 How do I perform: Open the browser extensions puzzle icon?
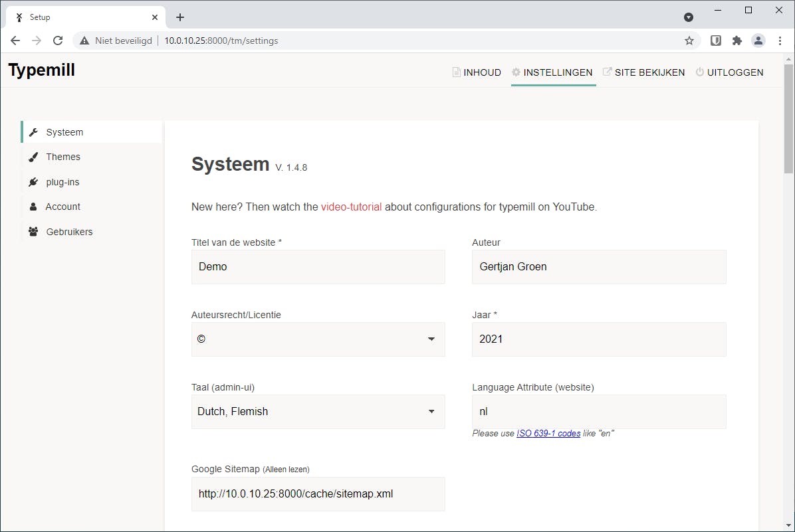[737, 41]
